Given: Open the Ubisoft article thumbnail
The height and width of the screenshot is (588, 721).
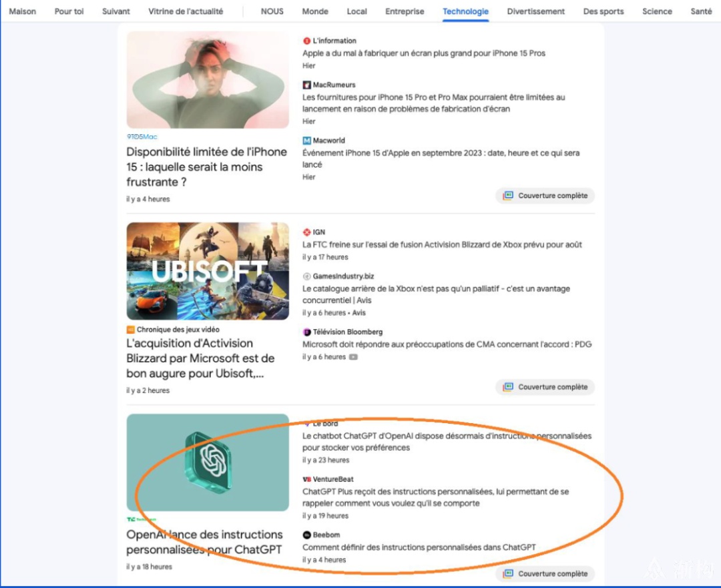Looking at the screenshot, I should coord(208,271).
